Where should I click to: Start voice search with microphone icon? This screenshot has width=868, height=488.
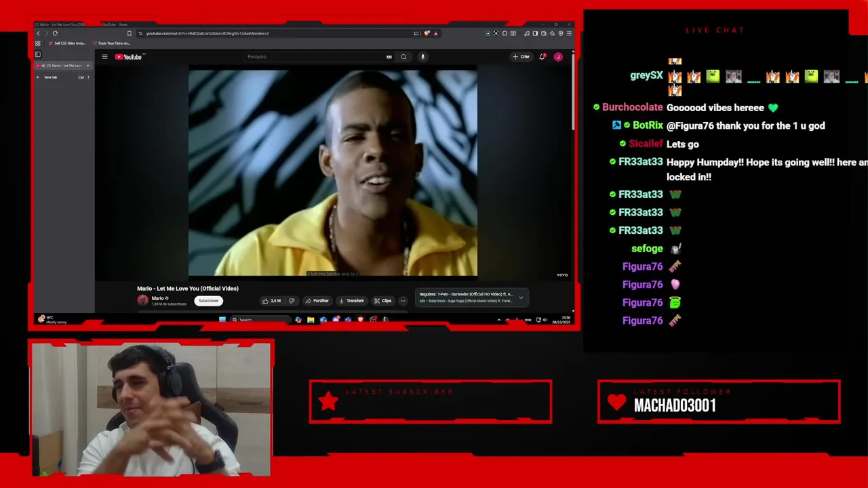(x=422, y=57)
